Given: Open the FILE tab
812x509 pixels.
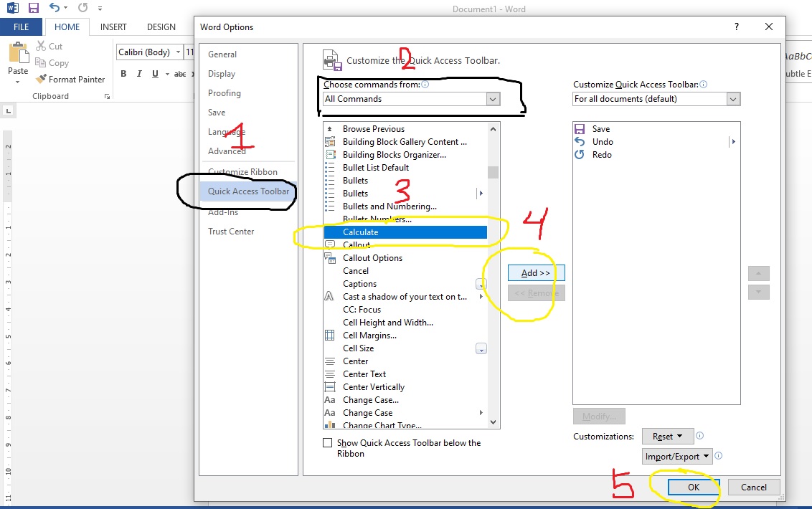Looking at the screenshot, I should coord(22,27).
